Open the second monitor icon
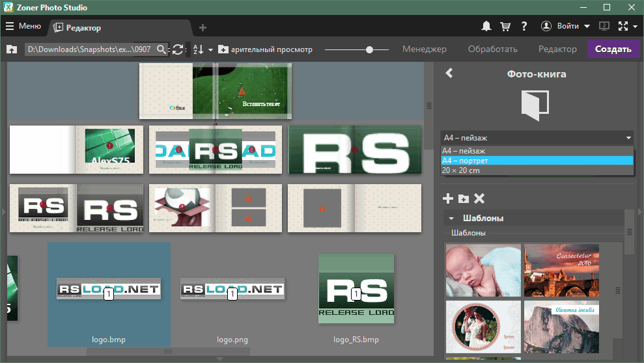The width and height of the screenshot is (644, 363). click(x=604, y=26)
